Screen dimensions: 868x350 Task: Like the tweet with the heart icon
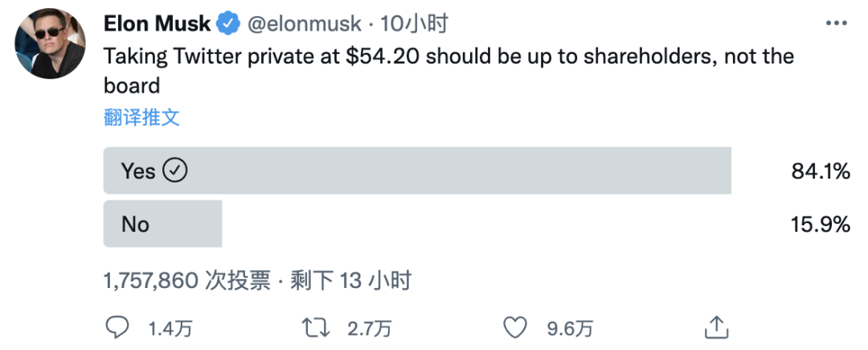514,327
